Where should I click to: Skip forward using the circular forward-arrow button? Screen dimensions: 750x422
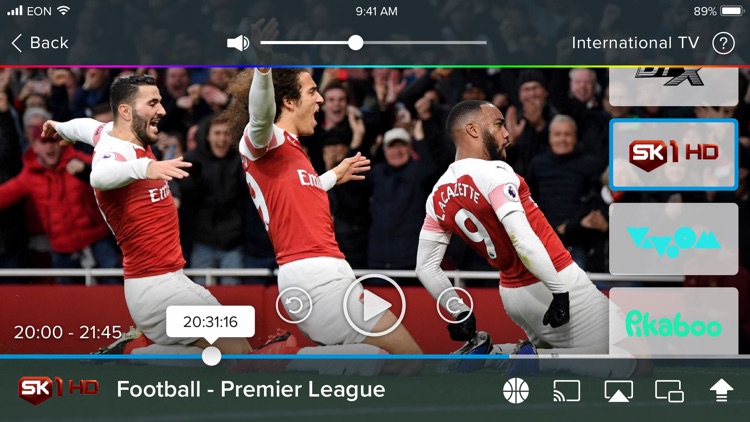click(455, 305)
